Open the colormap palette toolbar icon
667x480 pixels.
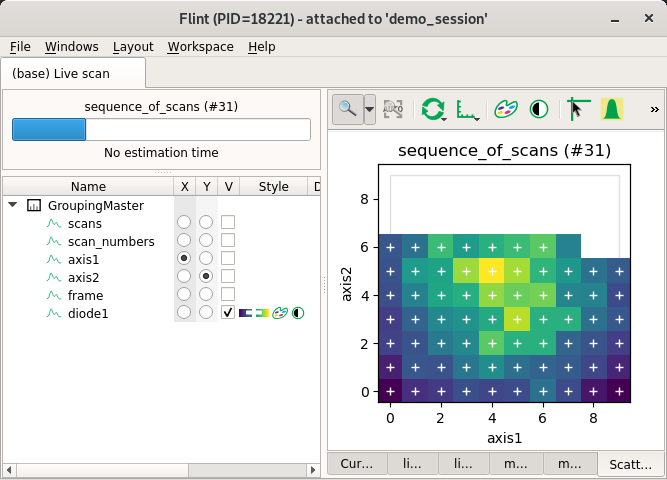[506, 109]
